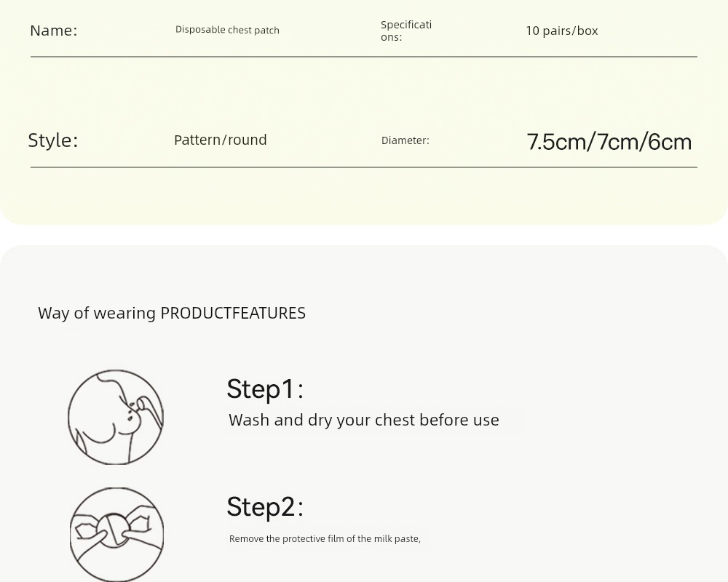Click the Specifications: label
Viewport: 728px width, 582px height.
coord(406,31)
